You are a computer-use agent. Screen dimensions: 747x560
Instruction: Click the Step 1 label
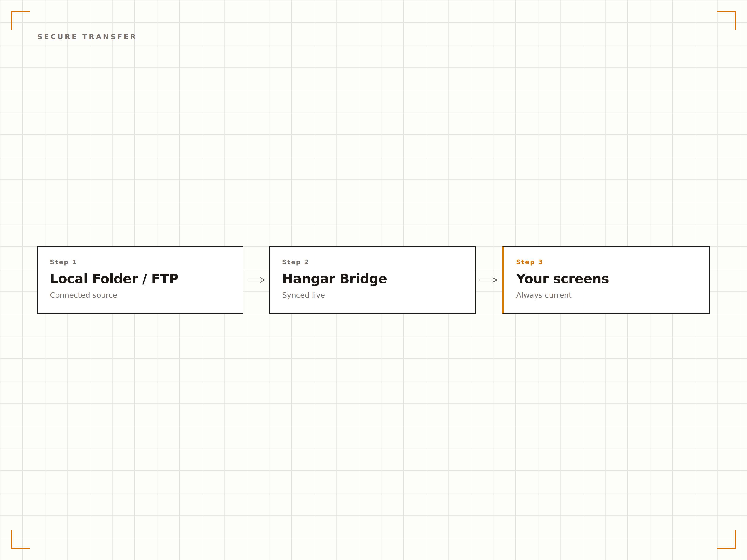click(x=63, y=262)
